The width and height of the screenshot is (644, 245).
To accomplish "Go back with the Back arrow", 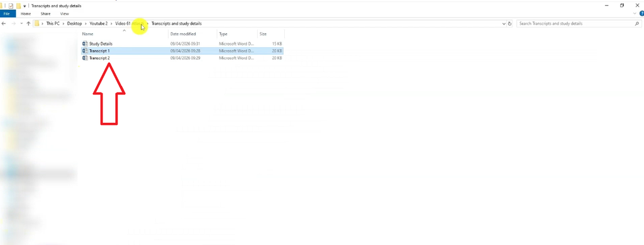I will (4, 24).
